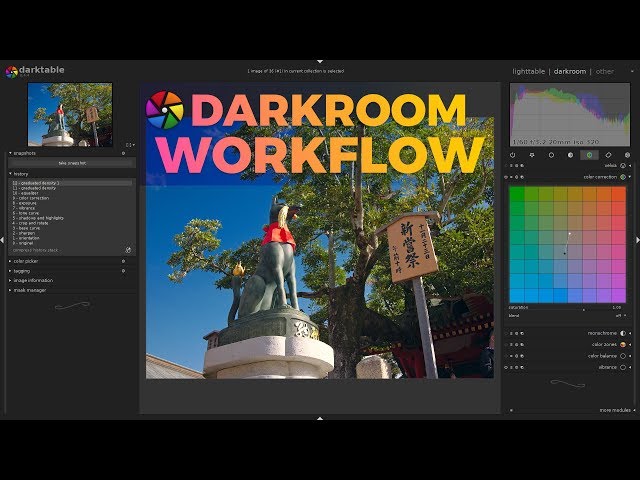
Task: Toggle the color correction module on or off
Action: 506,177
